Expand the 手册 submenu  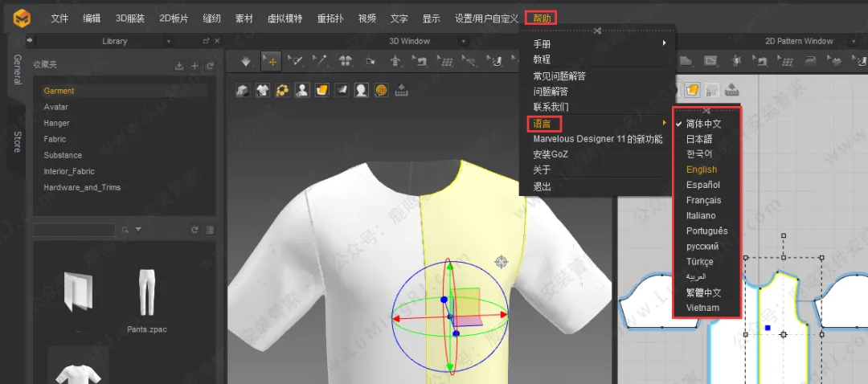coord(599,43)
